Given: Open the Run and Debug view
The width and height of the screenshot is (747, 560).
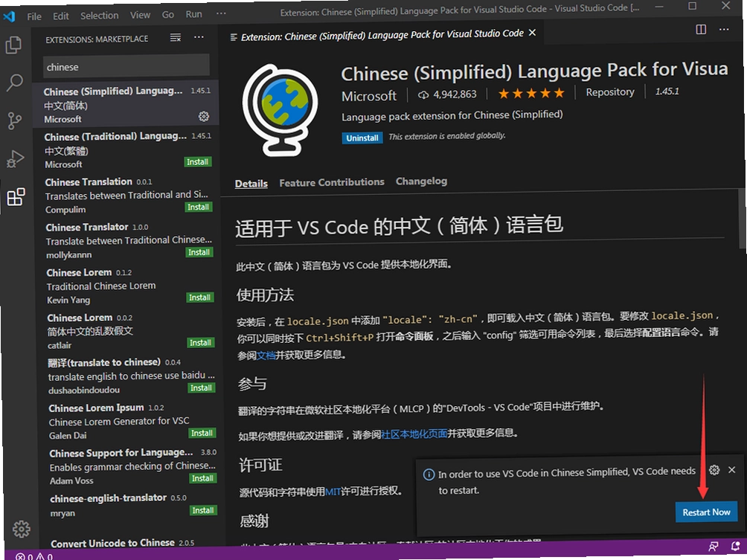Looking at the screenshot, I should pyautogui.click(x=15, y=158).
